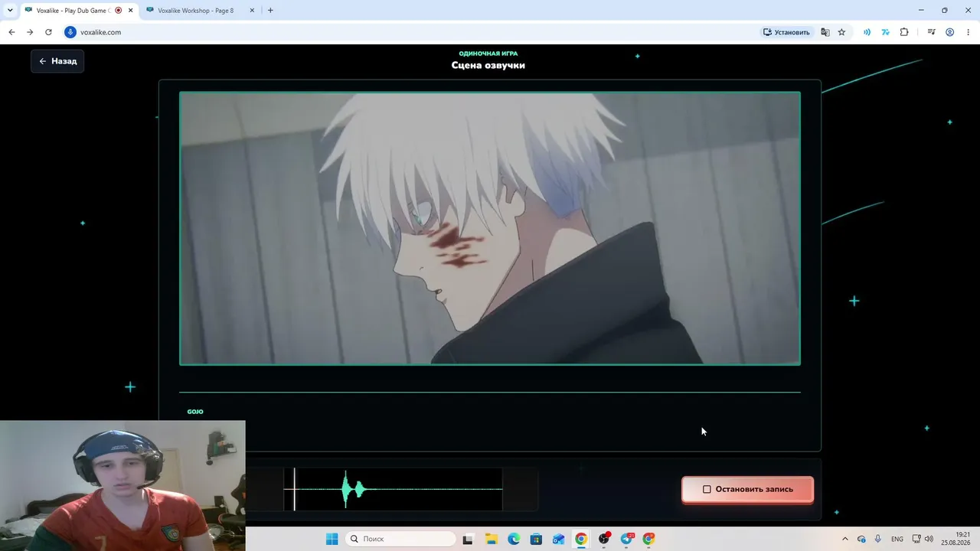
Task: Open the media controls icon
Action: point(931,32)
